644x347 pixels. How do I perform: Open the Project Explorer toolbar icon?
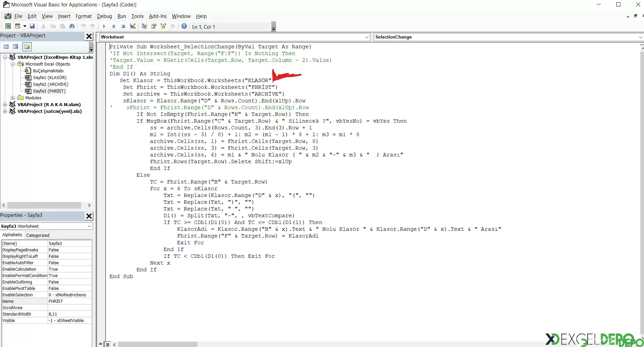pyautogui.click(x=144, y=26)
